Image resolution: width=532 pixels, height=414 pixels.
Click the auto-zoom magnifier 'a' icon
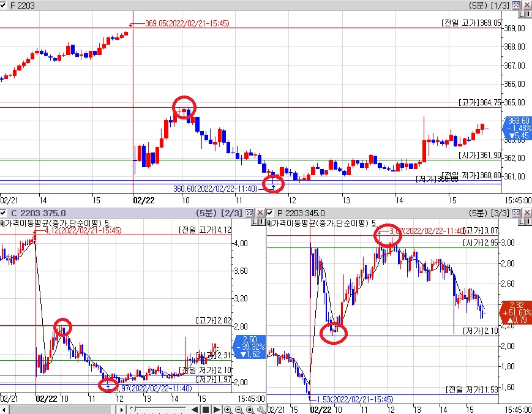tap(250, 410)
